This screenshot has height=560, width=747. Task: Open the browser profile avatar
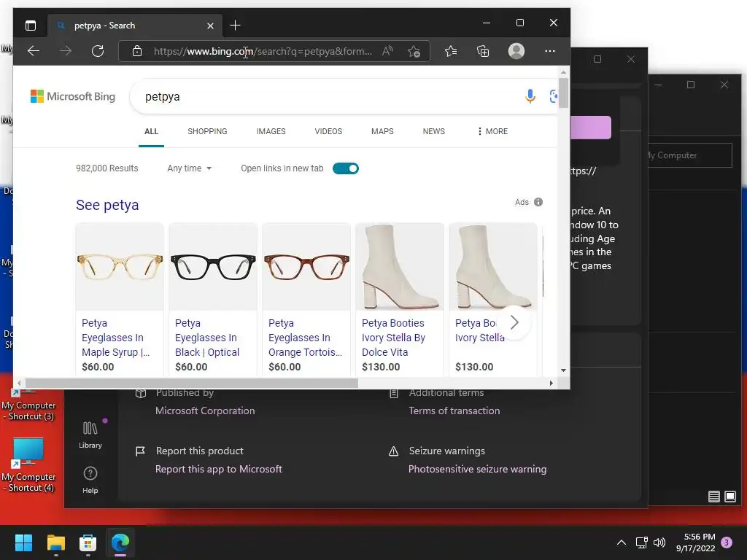point(516,51)
